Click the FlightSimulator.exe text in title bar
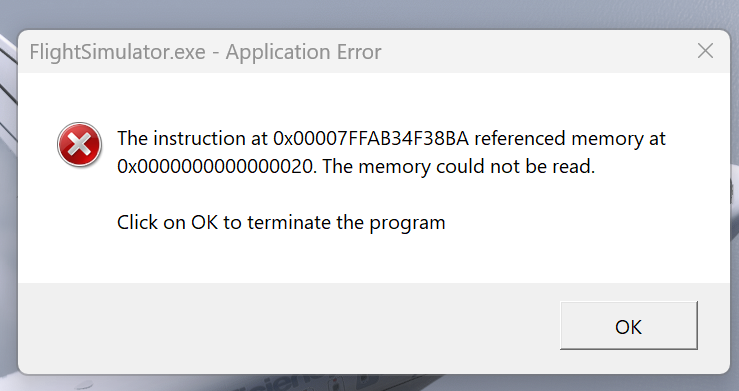Screen dimensions: 739x391 pos(117,52)
